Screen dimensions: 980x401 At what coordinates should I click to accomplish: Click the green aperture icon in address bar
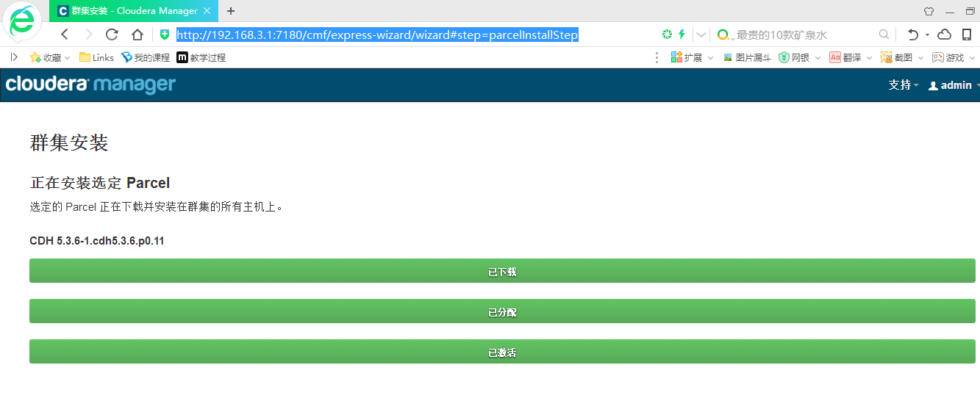668,35
